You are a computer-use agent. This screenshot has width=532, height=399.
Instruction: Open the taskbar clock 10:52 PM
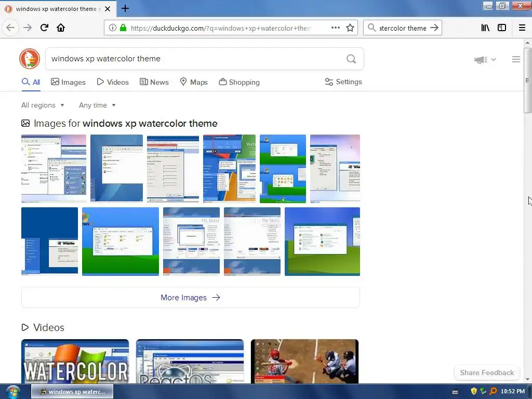(x=513, y=392)
